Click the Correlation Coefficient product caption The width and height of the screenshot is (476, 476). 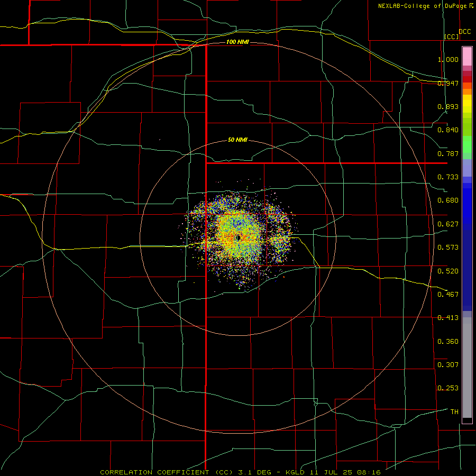click(241, 472)
